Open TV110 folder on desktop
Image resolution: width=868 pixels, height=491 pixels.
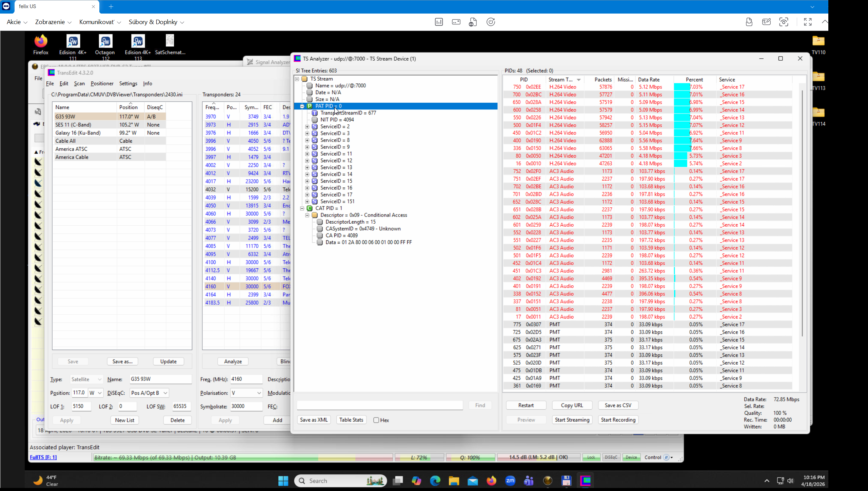coord(818,44)
